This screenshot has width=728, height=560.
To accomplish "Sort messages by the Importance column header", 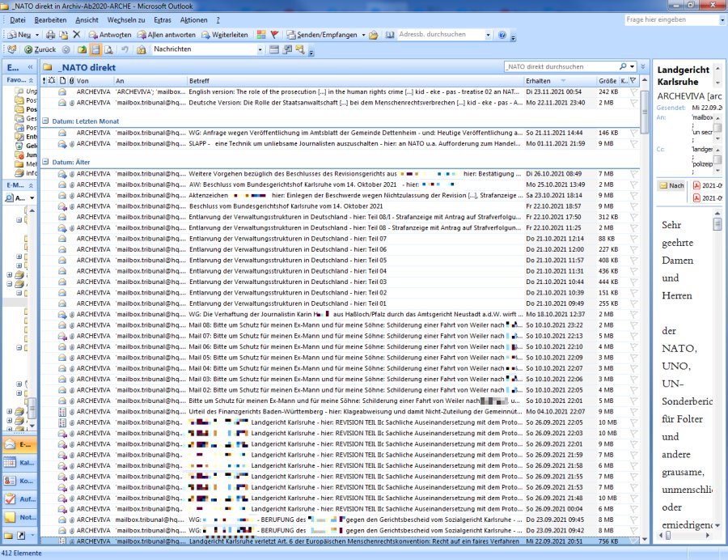I will (44, 81).
